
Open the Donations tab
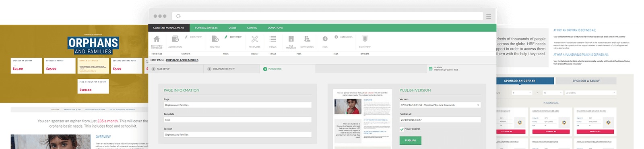click(275, 28)
